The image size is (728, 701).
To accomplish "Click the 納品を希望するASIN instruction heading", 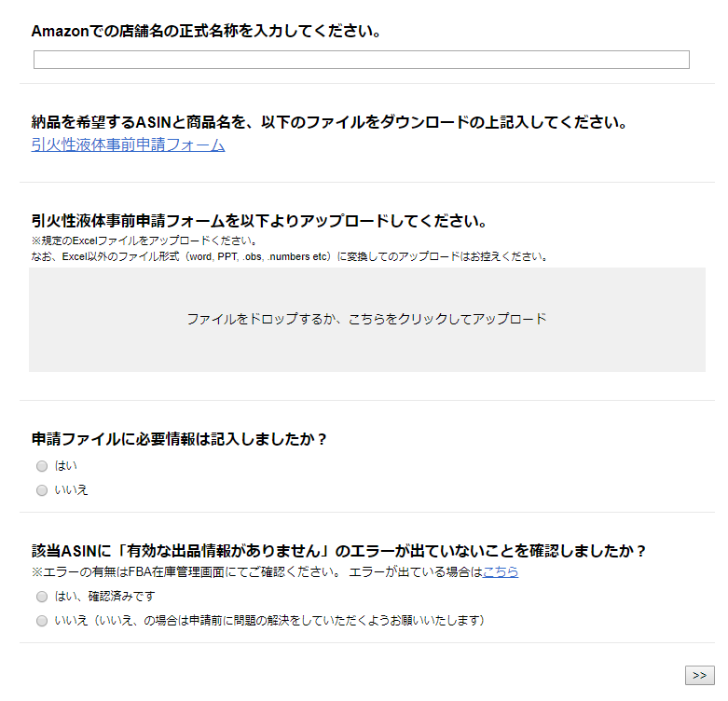I will click(328, 122).
